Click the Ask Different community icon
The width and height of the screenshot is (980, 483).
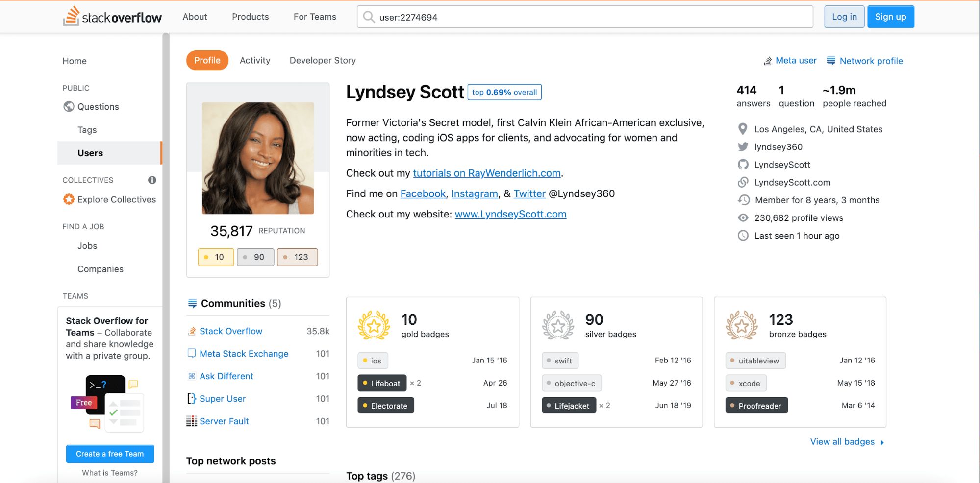pos(192,376)
